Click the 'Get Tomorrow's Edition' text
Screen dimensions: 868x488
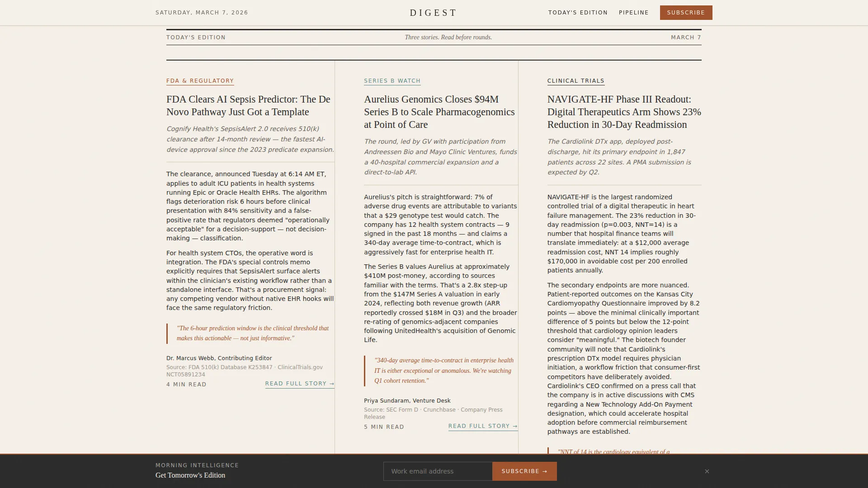coord(190,475)
